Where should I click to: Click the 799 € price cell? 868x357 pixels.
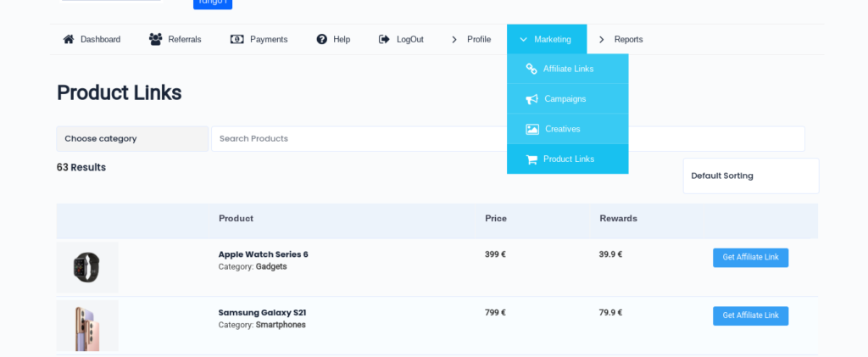[495, 313]
